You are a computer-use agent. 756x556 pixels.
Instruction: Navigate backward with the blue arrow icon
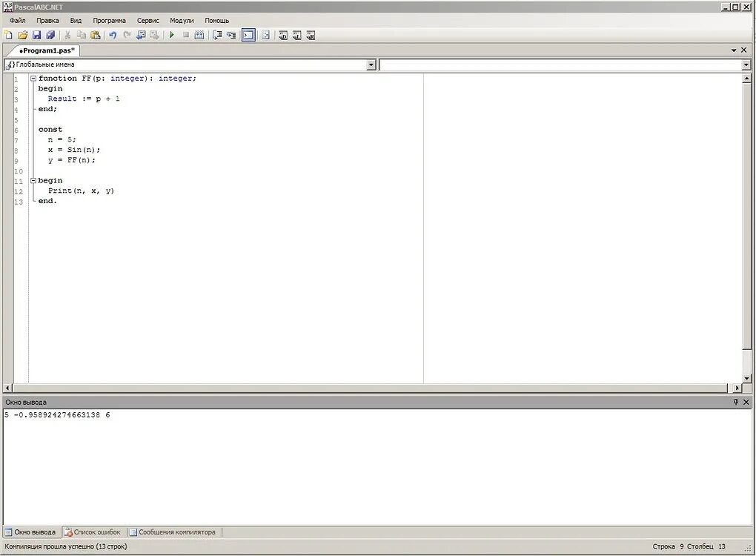point(141,35)
